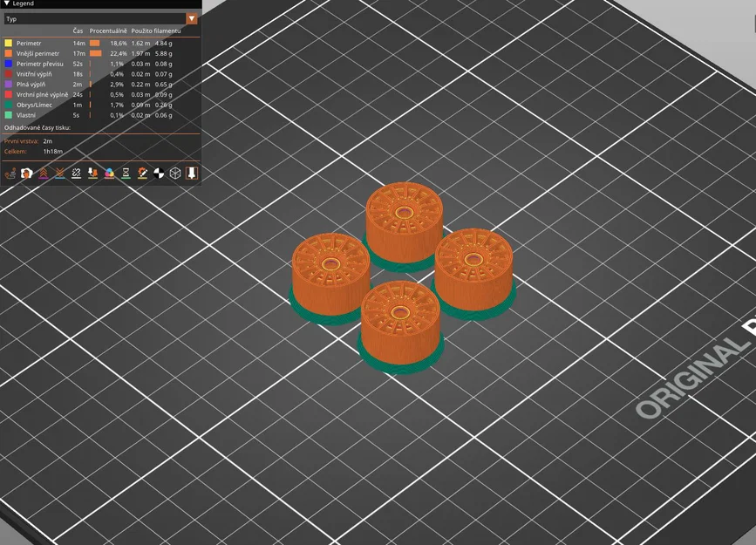Toggle the Custom G-codes icon

point(142,173)
